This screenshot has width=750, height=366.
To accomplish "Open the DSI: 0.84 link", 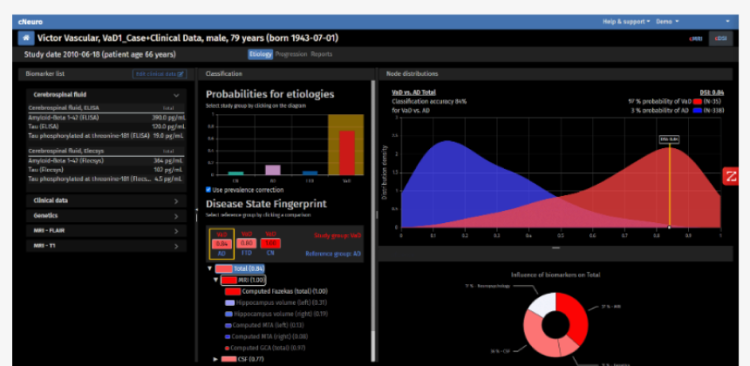I will [x=712, y=92].
